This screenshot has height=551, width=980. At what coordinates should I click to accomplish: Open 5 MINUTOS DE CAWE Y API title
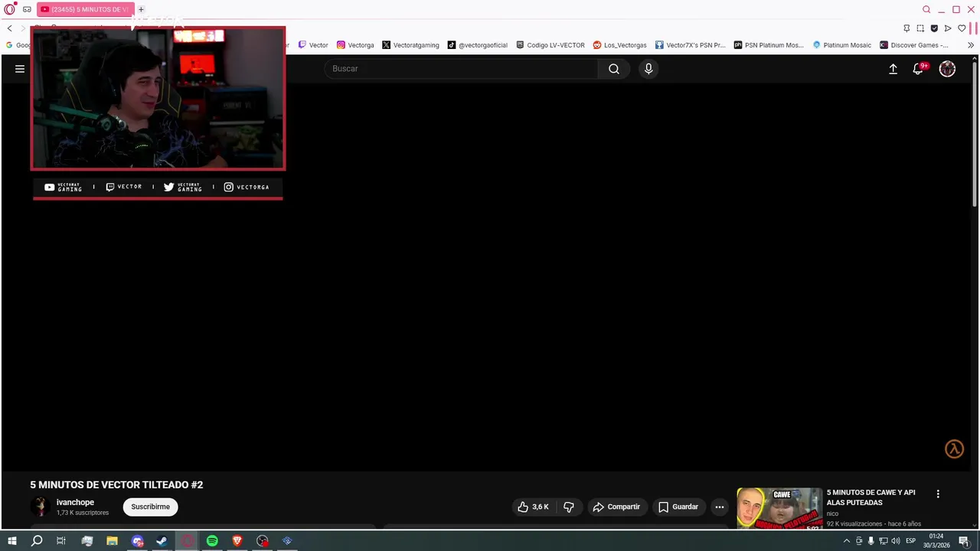tap(871, 497)
